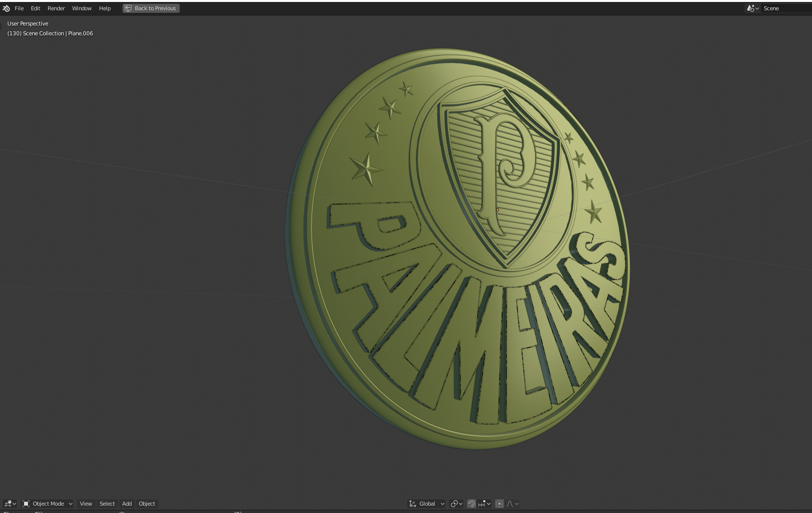This screenshot has width=812, height=513.
Task: Open the pivot point dropdown
Action: pos(456,504)
